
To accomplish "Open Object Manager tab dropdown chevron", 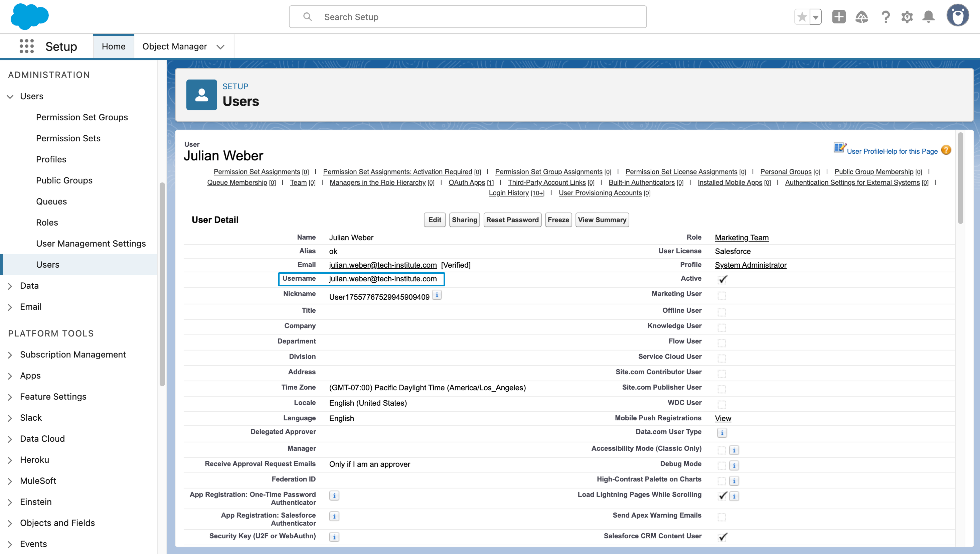I will click(x=220, y=47).
